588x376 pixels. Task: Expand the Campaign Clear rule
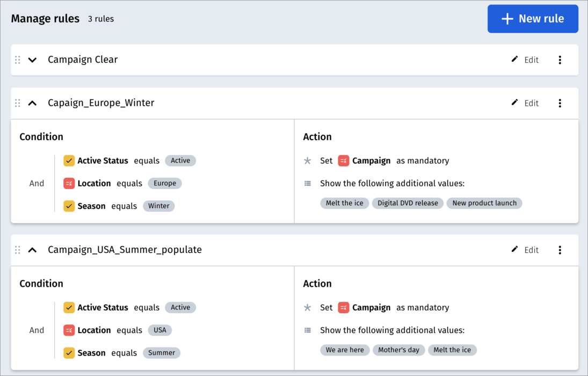tap(32, 60)
